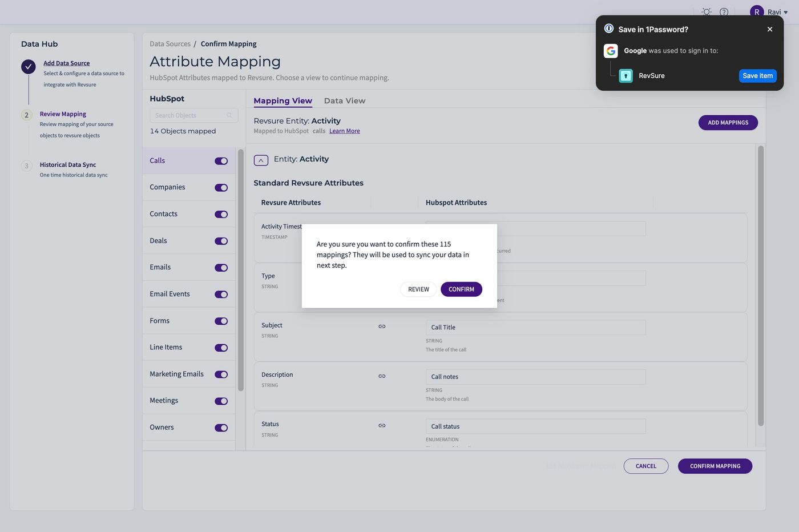
Task: Click the CONFIRM button in dialog
Action: tap(461, 289)
